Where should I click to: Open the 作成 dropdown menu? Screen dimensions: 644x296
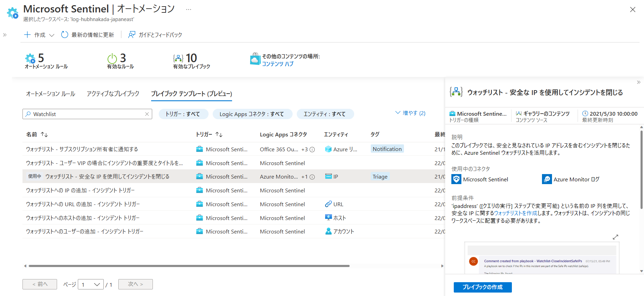point(39,35)
